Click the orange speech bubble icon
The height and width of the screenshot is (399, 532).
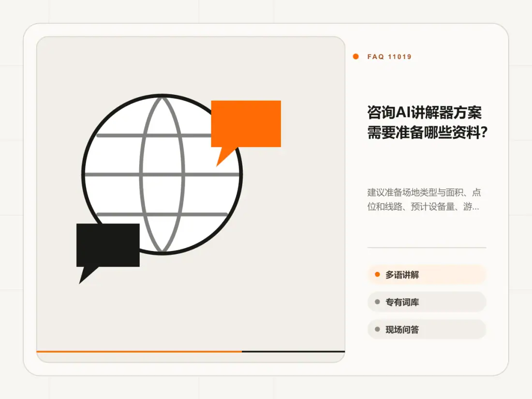tap(246, 133)
